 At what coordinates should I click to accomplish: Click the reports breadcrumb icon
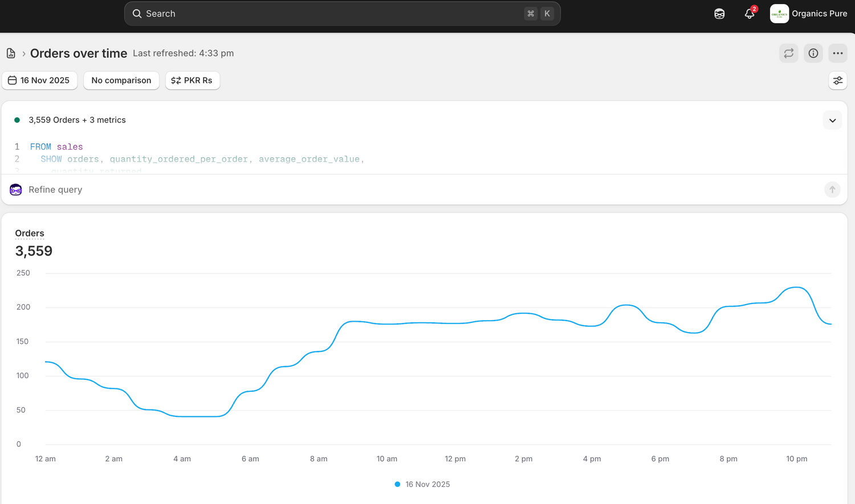[11, 54]
